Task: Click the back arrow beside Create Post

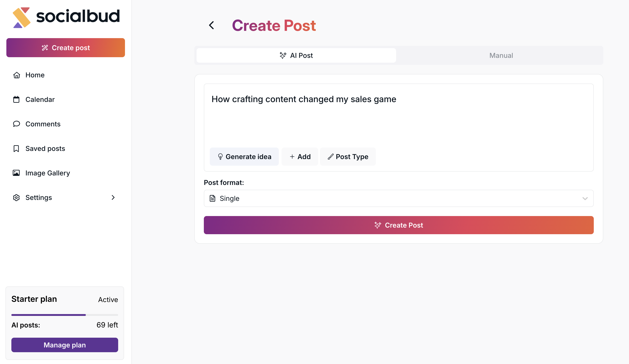Action: click(211, 25)
